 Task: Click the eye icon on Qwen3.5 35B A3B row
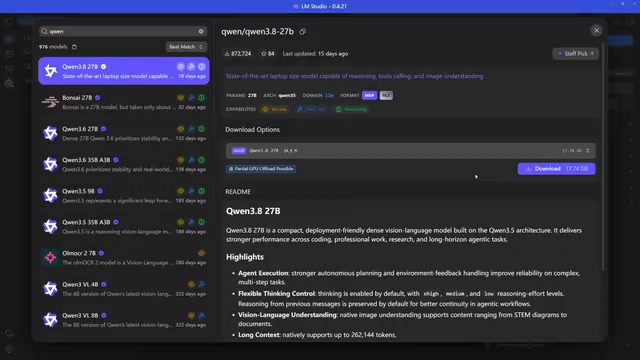click(x=180, y=222)
